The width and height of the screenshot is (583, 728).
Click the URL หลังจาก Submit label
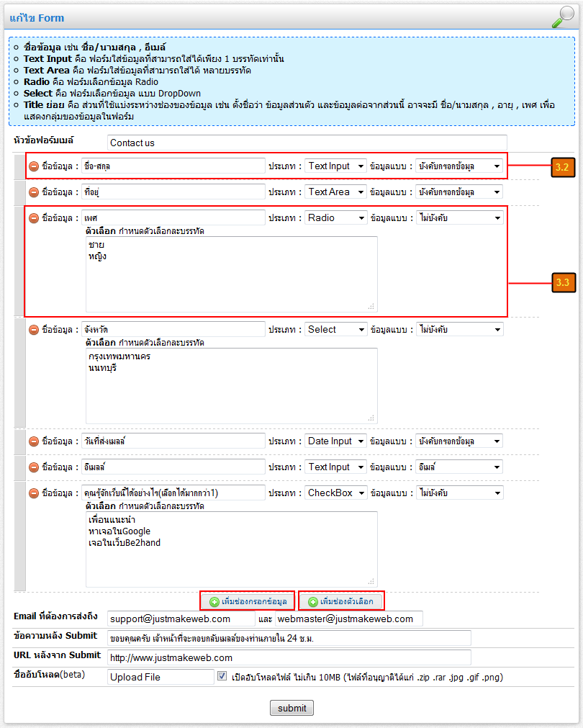57,655
